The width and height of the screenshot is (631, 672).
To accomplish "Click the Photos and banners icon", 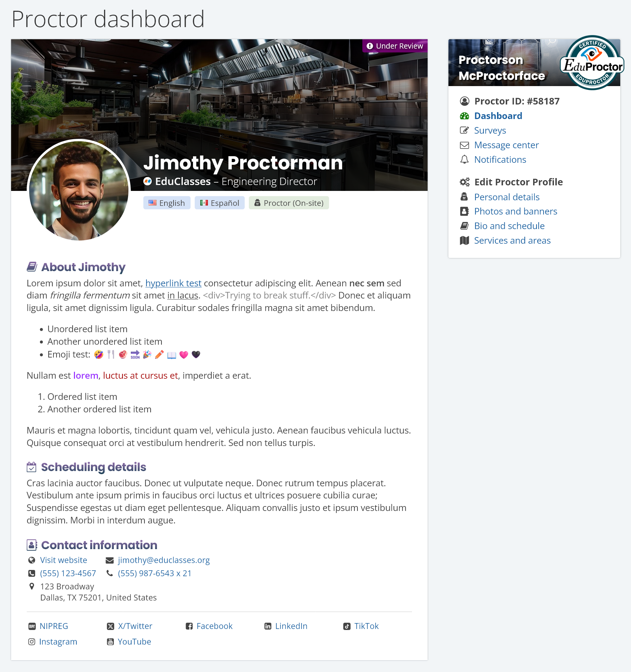I will click(x=464, y=211).
